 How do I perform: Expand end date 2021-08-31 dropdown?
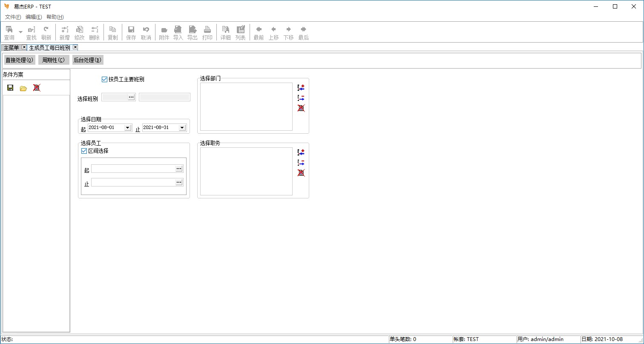point(182,128)
